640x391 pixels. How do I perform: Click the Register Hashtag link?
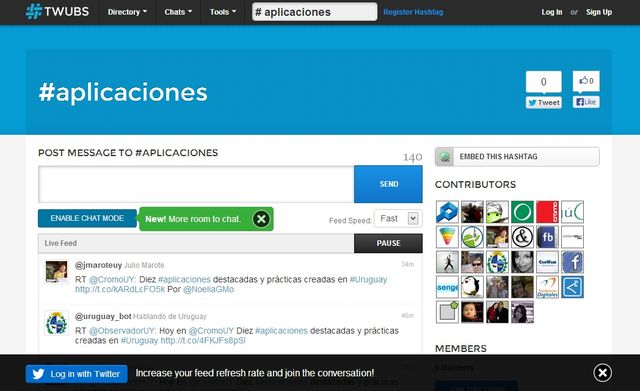[x=413, y=12]
